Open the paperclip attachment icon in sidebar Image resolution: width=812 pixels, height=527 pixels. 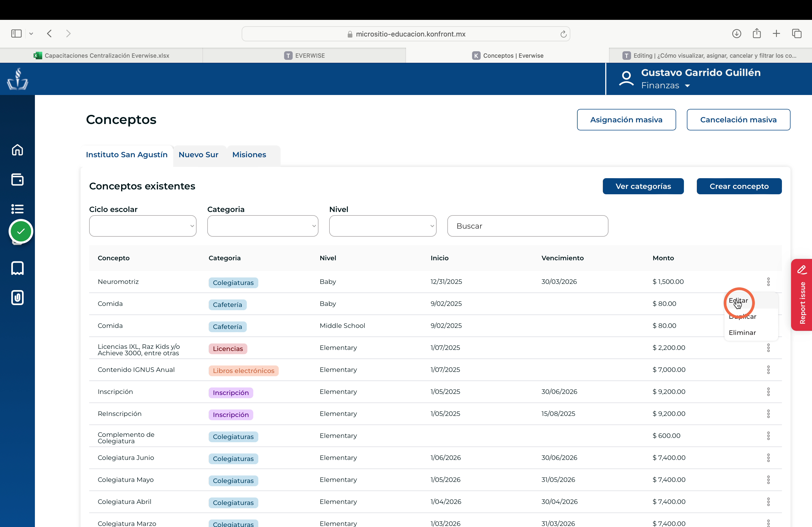tap(17, 298)
